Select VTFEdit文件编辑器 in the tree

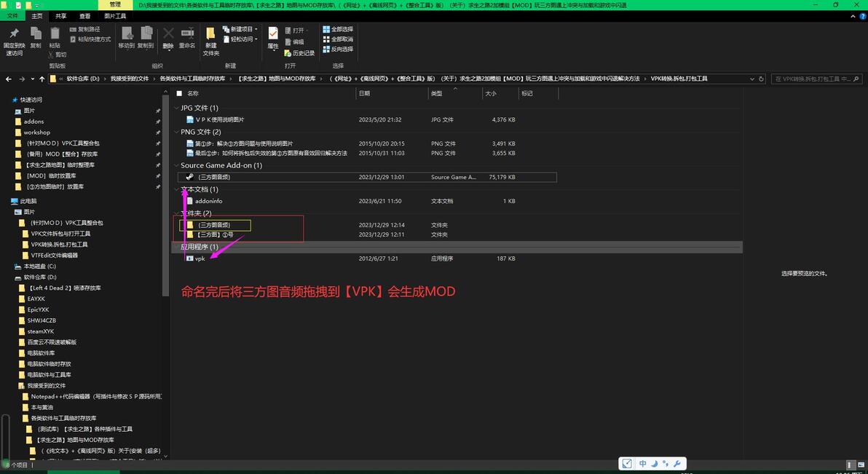pyautogui.click(x=54, y=256)
